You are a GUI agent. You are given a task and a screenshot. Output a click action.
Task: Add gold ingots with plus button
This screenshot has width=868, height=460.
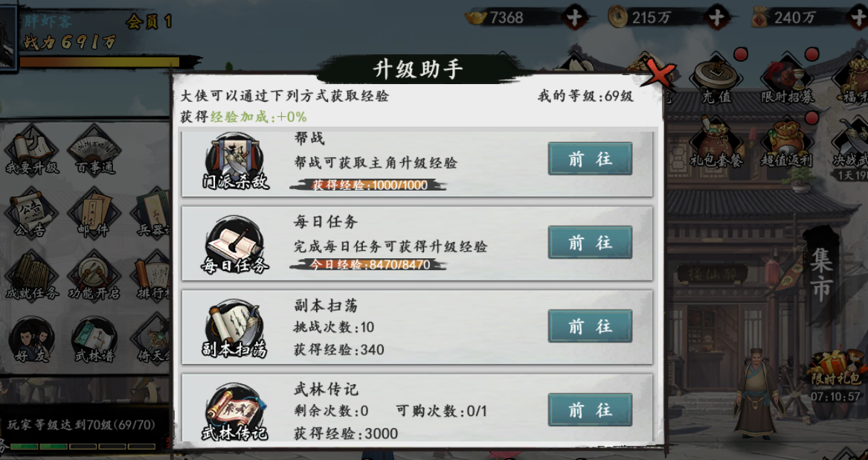[x=575, y=18]
